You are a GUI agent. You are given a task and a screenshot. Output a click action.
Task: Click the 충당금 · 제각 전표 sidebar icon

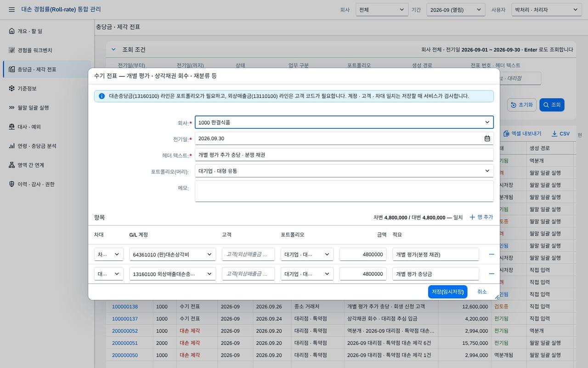coord(12,69)
